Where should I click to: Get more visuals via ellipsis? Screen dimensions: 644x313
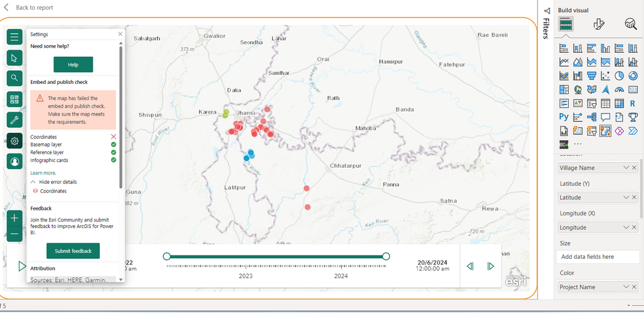(x=578, y=145)
